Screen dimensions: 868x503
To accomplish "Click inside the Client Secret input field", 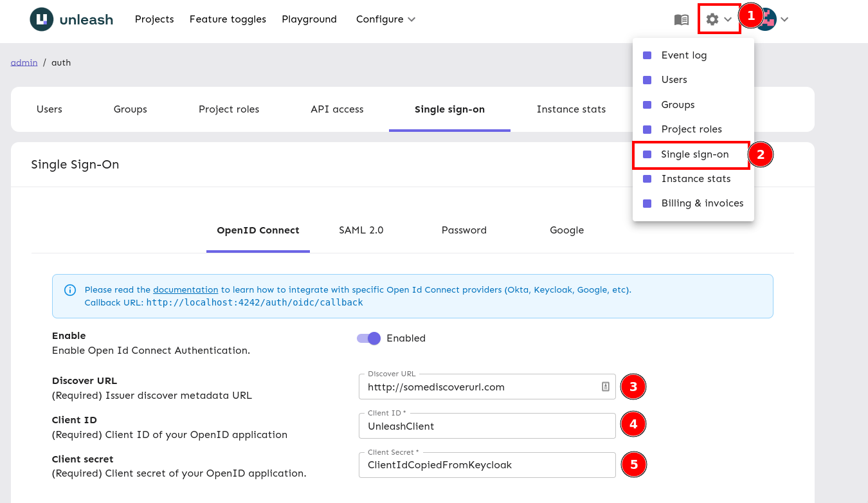I will tap(487, 464).
